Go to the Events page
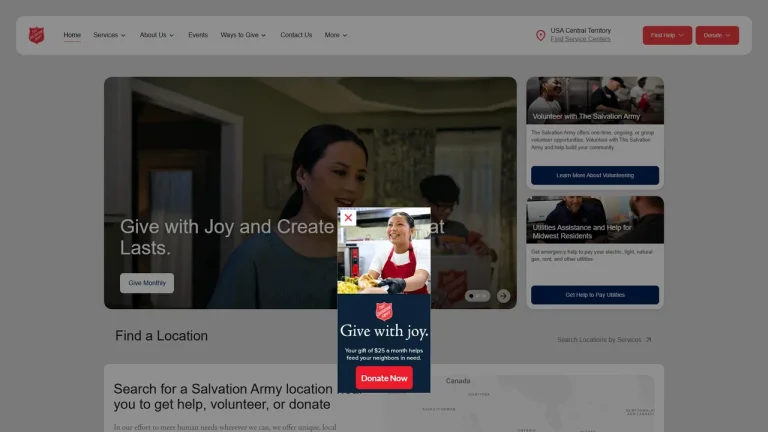 pyautogui.click(x=198, y=35)
